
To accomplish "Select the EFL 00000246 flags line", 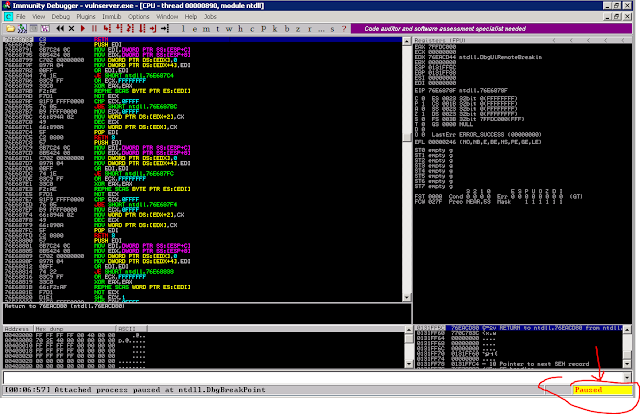I will [478, 142].
